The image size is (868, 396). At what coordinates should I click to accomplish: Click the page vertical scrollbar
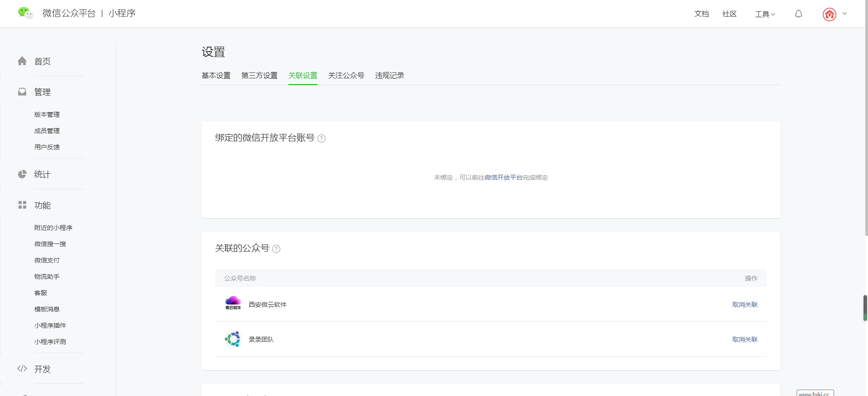coord(865,118)
